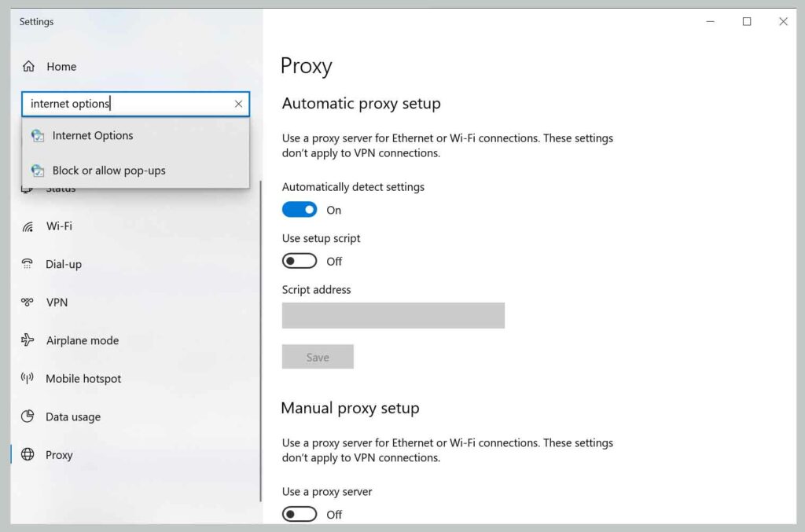This screenshot has width=805, height=532.
Task: Click the Proxy page heading
Action: (x=307, y=66)
